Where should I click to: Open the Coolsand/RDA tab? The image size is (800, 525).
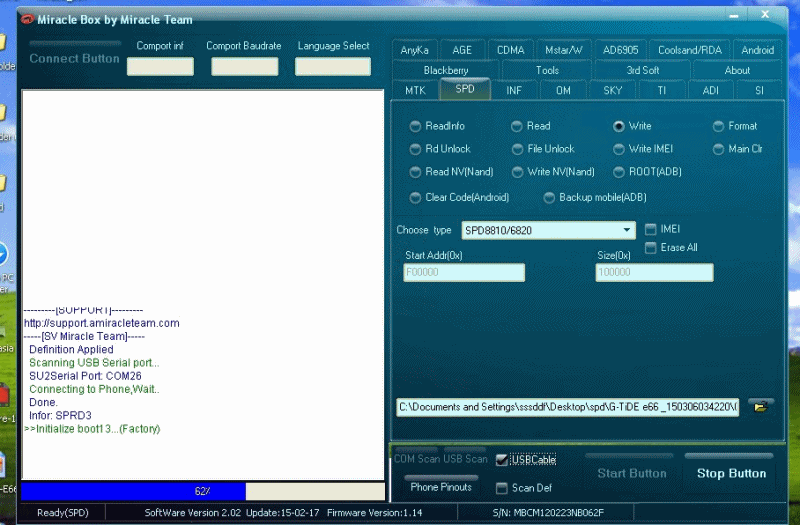690,50
